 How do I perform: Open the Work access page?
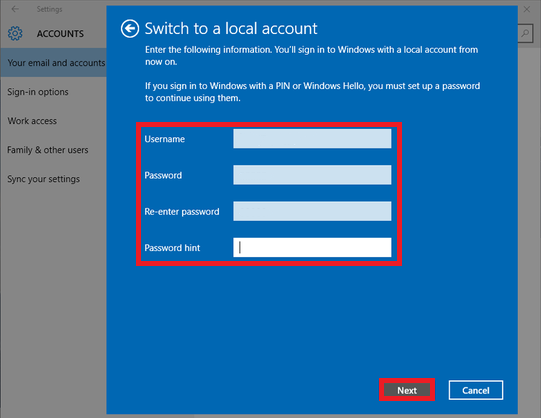[32, 121]
